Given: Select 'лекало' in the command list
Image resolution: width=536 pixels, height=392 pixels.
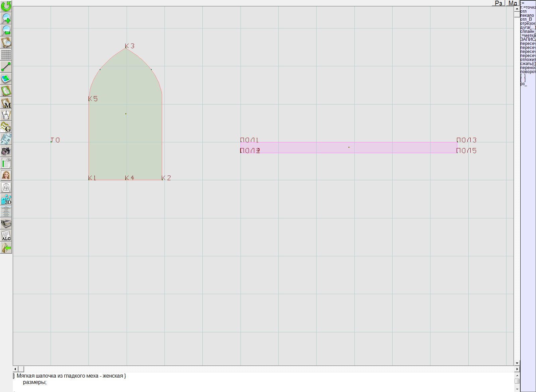Looking at the screenshot, I should (x=527, y=15).
